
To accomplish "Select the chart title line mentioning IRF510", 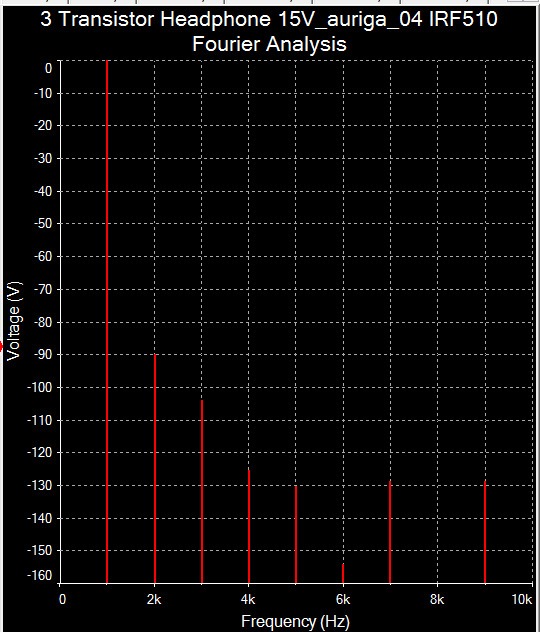I will coord(269,19).
